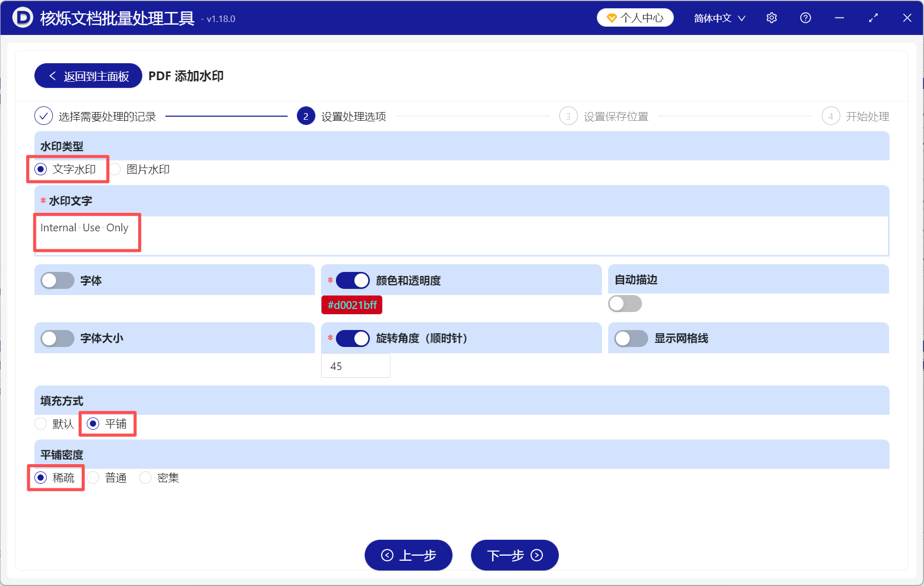Click the rotation angle input showing 45
The height and width of the screenshot is (586, 924).
click(x=355, y=365)
